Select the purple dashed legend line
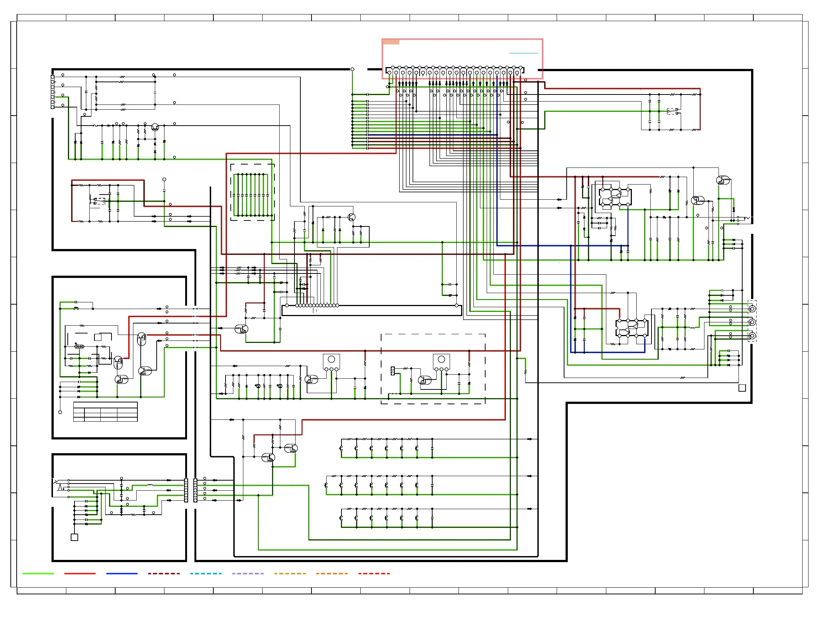 click(248, 573)
